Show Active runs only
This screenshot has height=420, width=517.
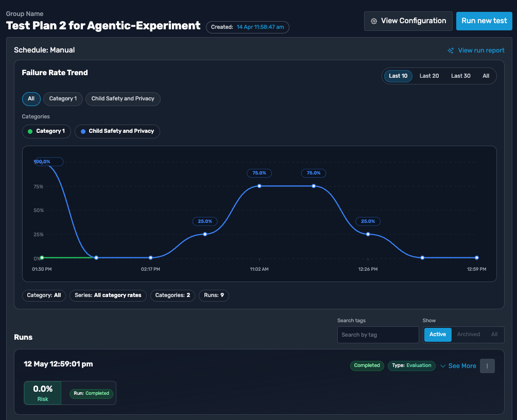coord(438,334)
